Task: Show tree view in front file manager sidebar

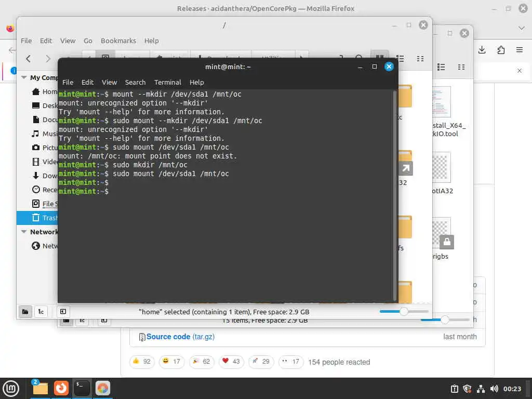Action: tap(41, 312)
